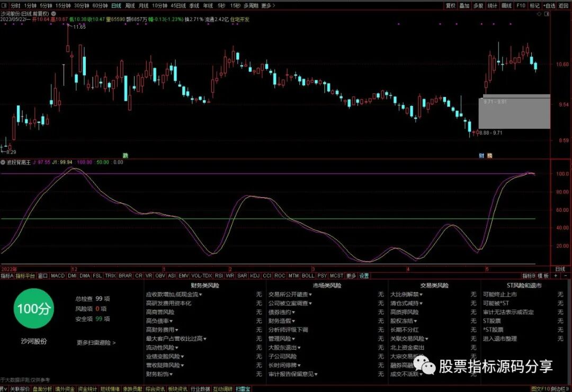This screenshot has width=572, height=392.
Task: Click the 多股 button
Action: [478, 5]
